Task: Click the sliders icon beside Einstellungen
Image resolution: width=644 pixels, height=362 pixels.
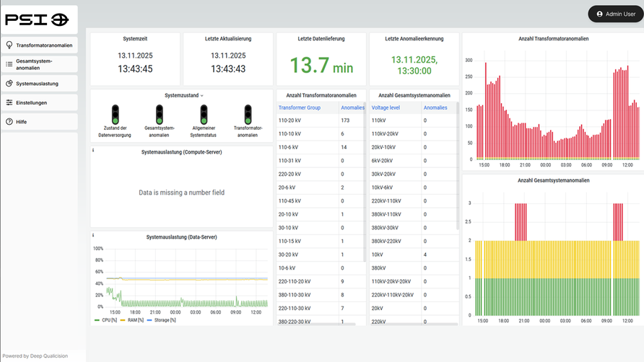Action: (9, 103)
